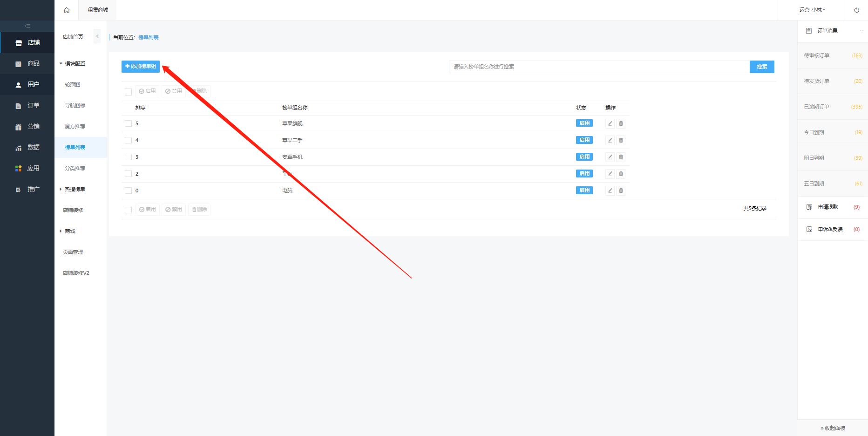Switch to the 租赁商城 tab
Screen dimensions: 868x436
point(98,10)
